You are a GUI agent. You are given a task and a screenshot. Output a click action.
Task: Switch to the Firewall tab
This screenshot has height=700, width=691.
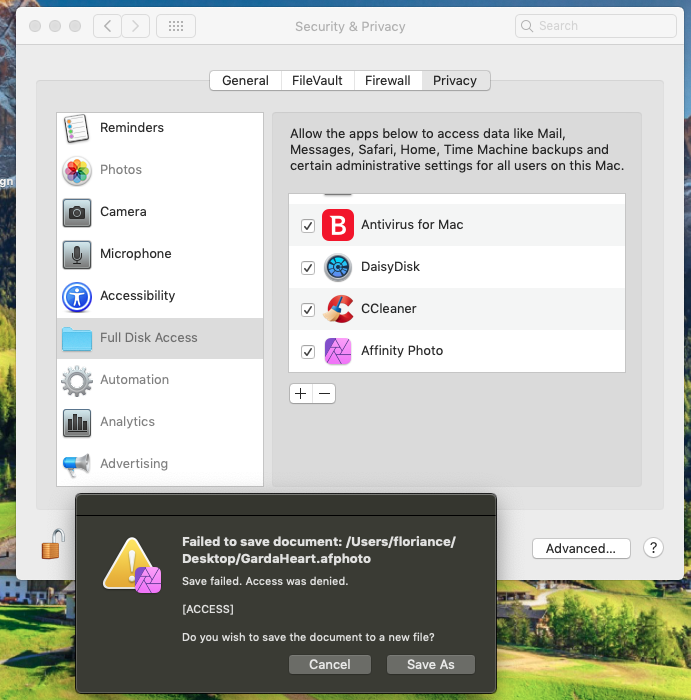point(388,80)
